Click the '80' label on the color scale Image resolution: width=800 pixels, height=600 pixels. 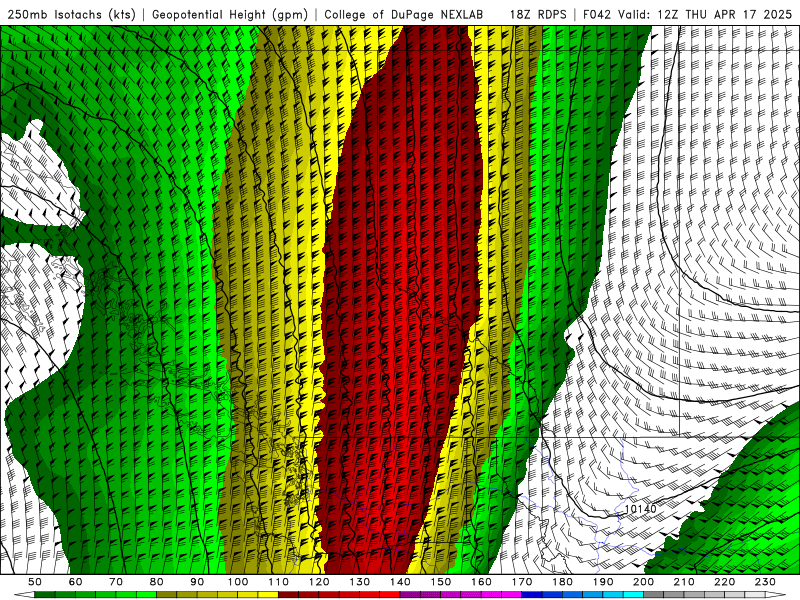(157, 582)
